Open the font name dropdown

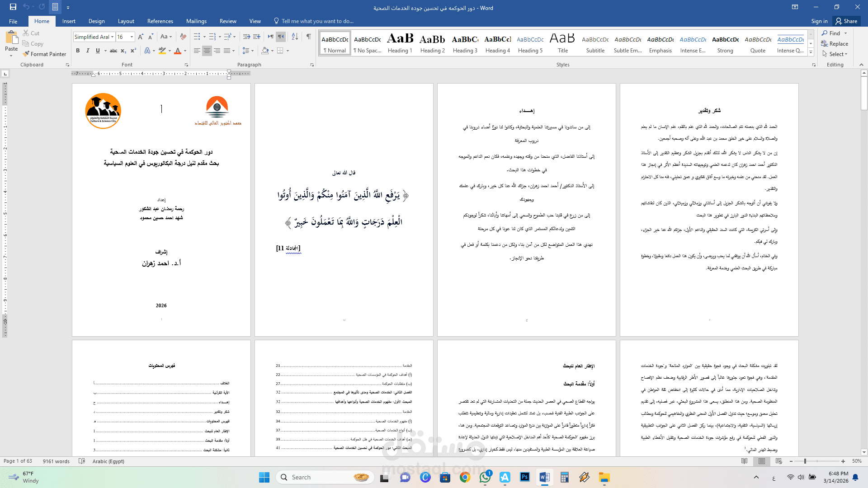pyautogui.click(x=112, y=37)
